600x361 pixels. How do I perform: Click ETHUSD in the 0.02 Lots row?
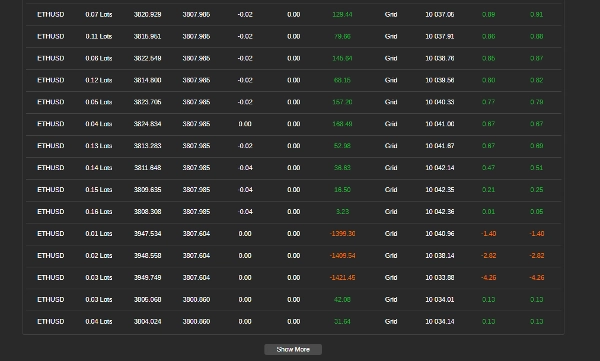pyautogui.click(x=51, y=255)
